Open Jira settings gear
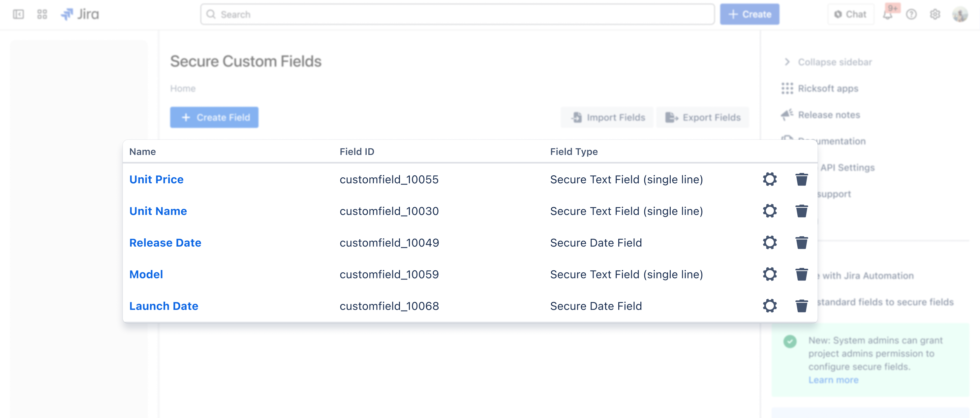Viewport: 980px width, 418px height. point(935,14)
